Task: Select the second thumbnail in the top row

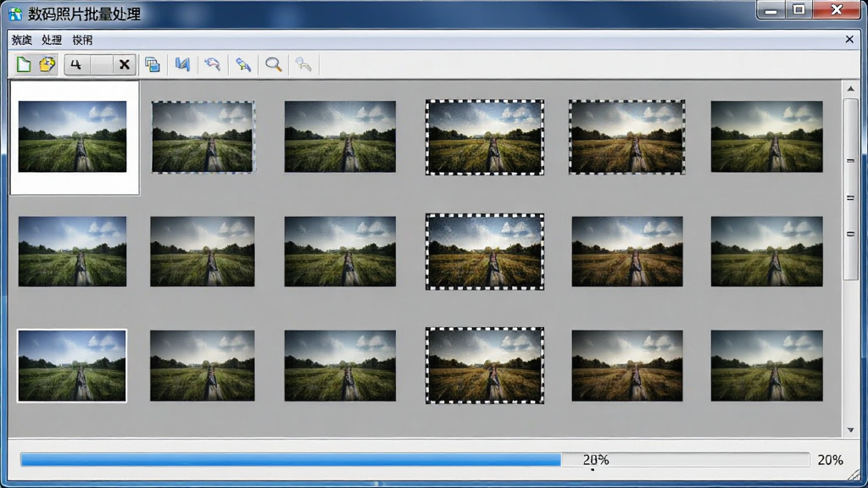Action: pos(203,137)
